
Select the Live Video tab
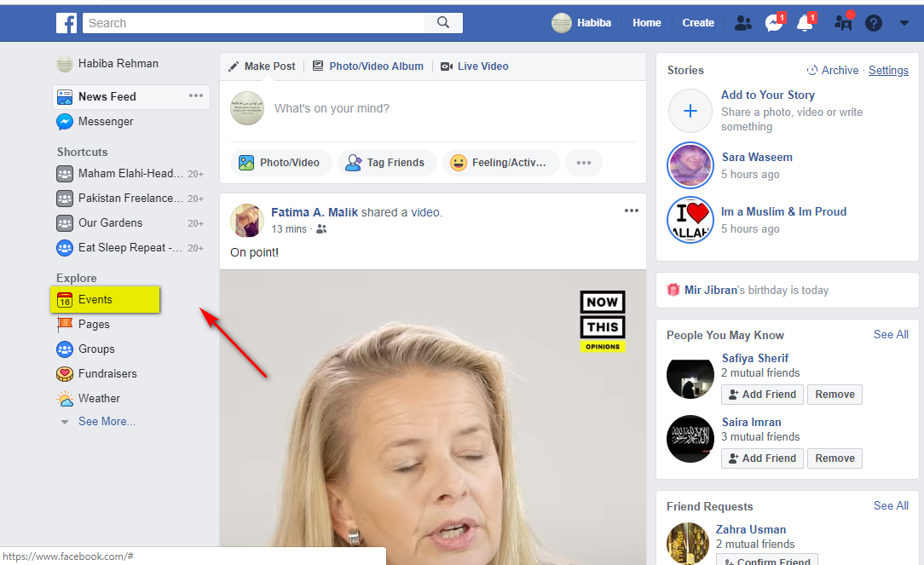(475, 66)
